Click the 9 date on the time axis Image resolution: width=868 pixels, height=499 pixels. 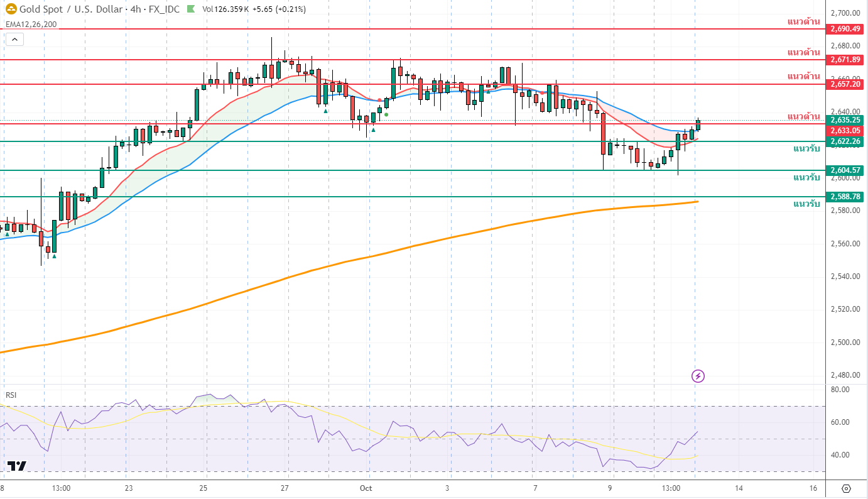(x=610, y=488)
